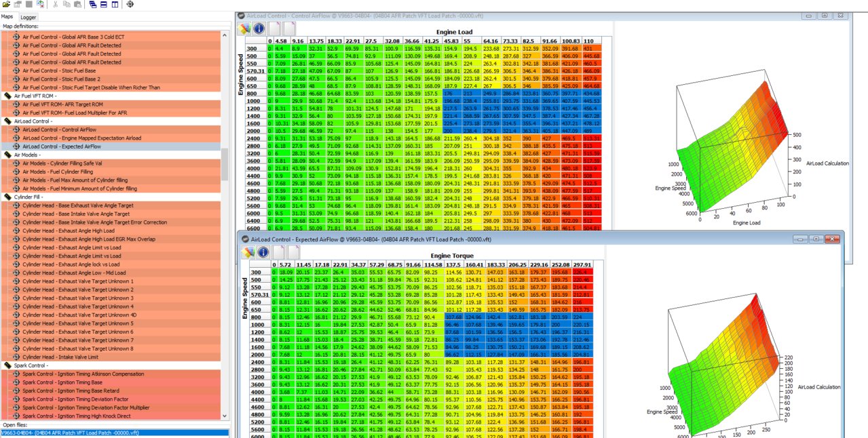Image resolution: width=868 pixels, height=438 pixels.
Task: Click the Engine Load axis heading
Action: tap(455, 32)
